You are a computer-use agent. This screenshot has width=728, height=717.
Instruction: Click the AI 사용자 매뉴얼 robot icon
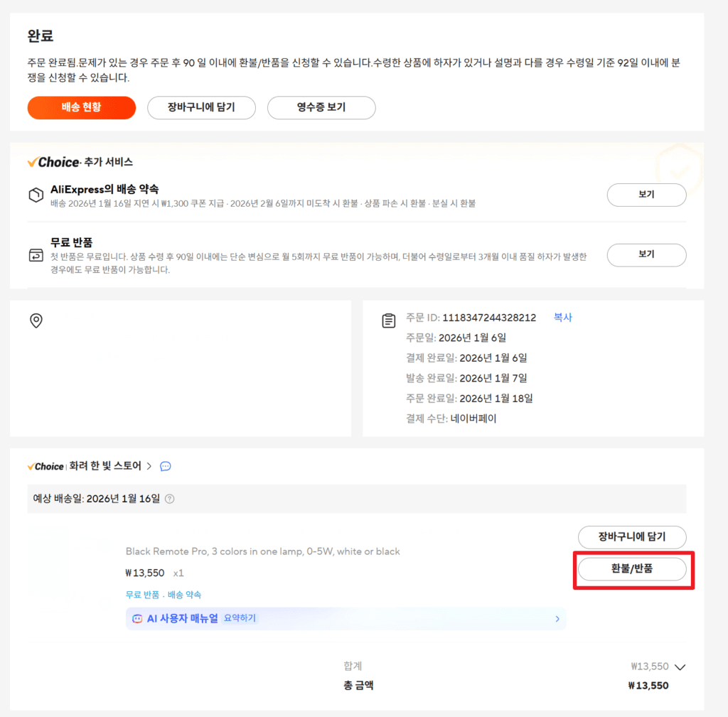coord(138,619)
